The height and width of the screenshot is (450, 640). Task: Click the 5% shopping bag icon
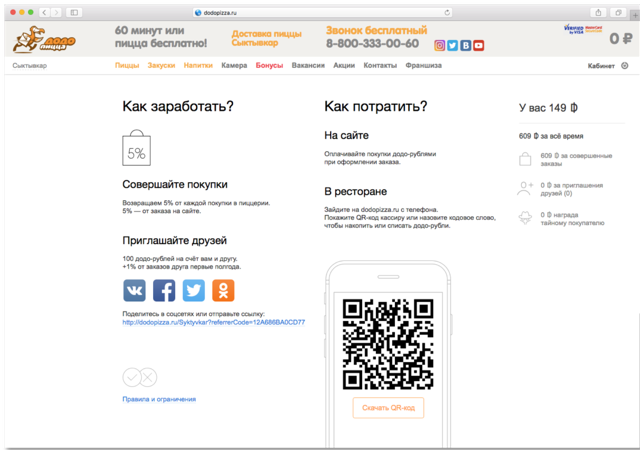coord(136,148)
